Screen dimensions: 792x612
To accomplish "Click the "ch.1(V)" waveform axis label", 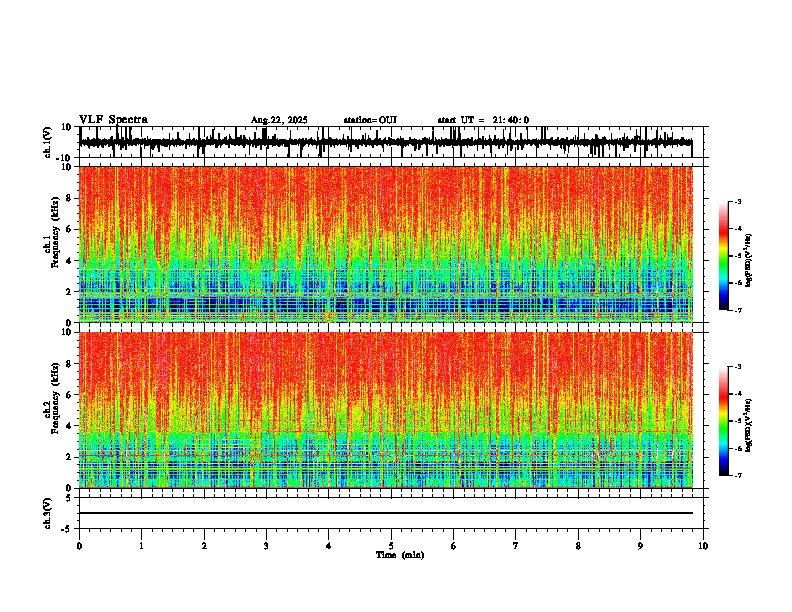I will 48,142.
